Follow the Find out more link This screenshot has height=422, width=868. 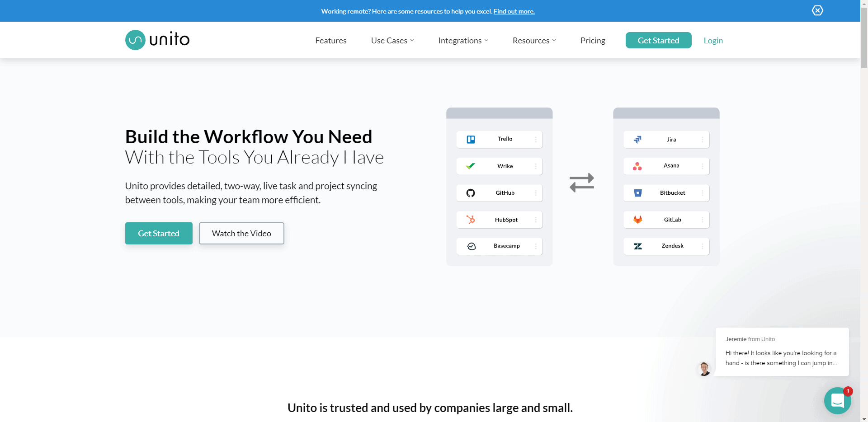(x=514, y=11)
